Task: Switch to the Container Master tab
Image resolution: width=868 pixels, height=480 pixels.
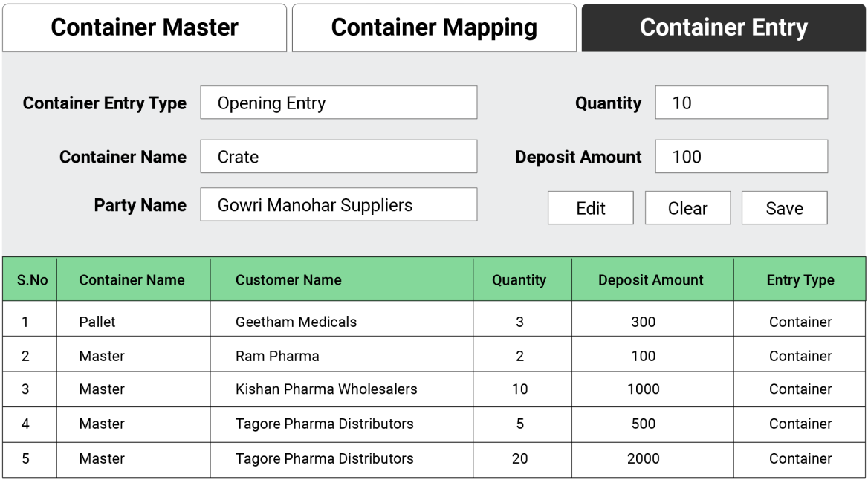Action: (145, 27)
